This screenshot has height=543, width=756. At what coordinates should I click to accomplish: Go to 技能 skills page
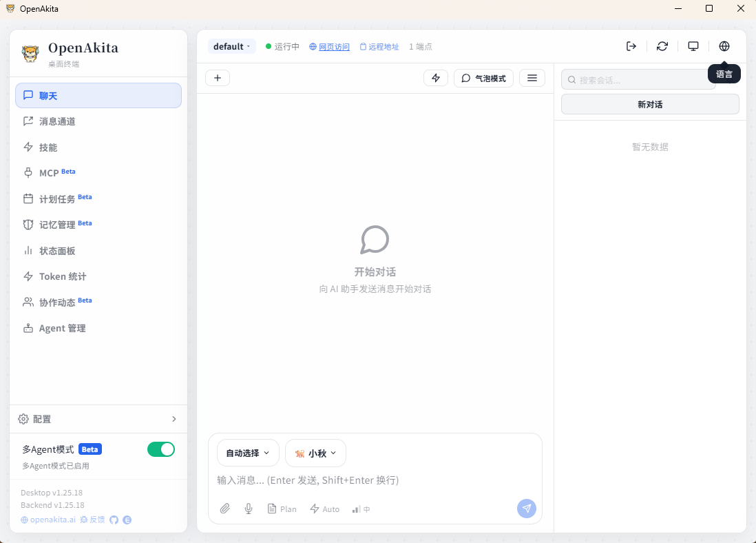98,147
